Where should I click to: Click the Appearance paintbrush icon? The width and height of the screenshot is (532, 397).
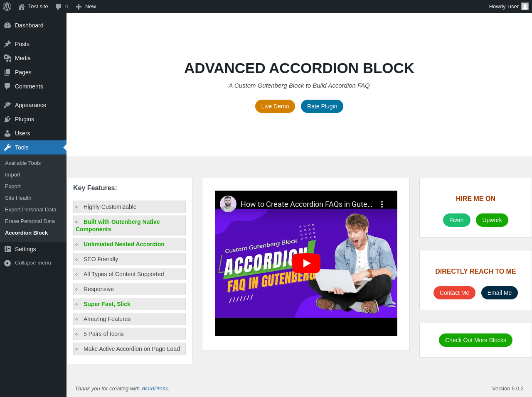click(x=7, y=105)
